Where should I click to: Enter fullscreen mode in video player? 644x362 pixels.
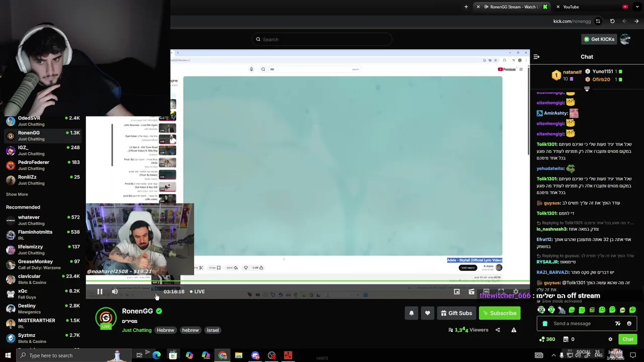click(501, 292)
